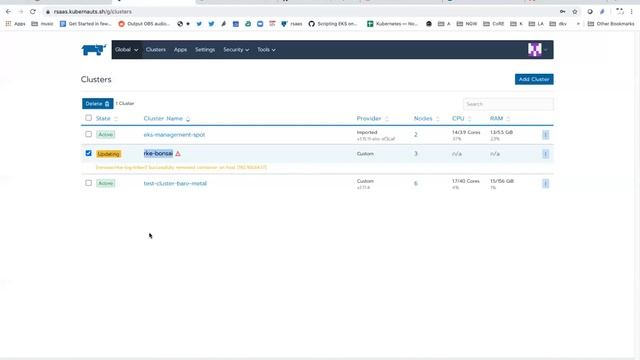This screenshot has height=360, width=640.
Task: Open the actions menu for rke-bonsai row
Action: (x=545, y=154)
